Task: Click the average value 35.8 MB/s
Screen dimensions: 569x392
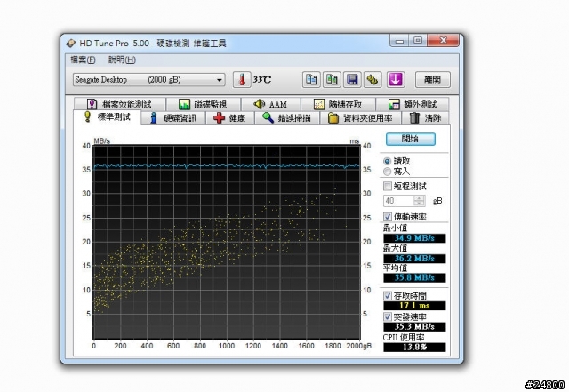Action: pyautogui.click(x=414, y=277)
